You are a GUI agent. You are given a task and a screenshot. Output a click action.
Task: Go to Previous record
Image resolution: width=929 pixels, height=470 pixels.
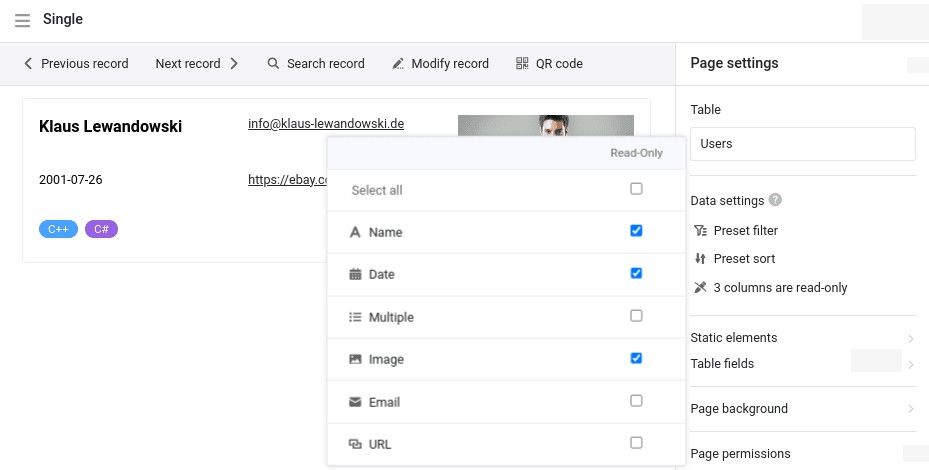point(76,64)
